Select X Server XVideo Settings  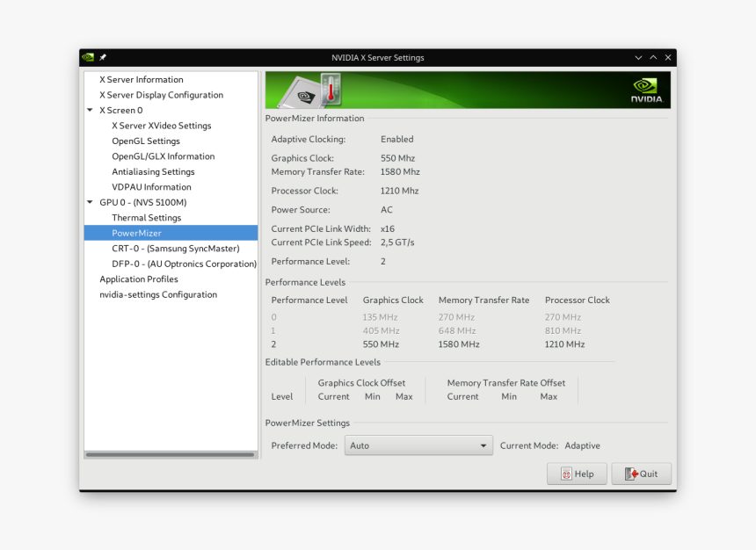click(x=161, y=126)
